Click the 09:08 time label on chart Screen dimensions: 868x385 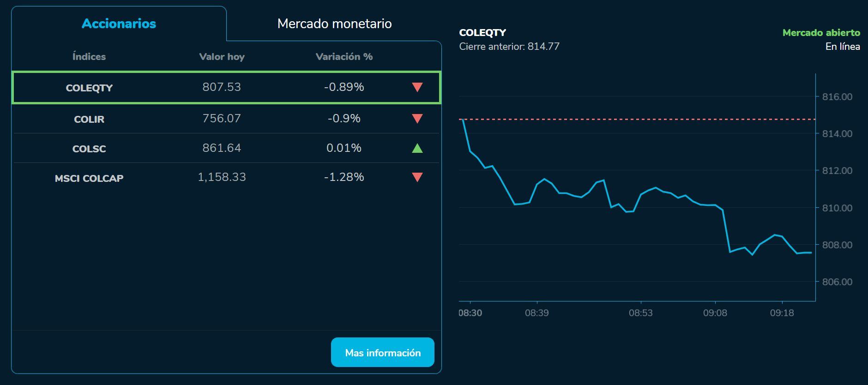point(715,313)
